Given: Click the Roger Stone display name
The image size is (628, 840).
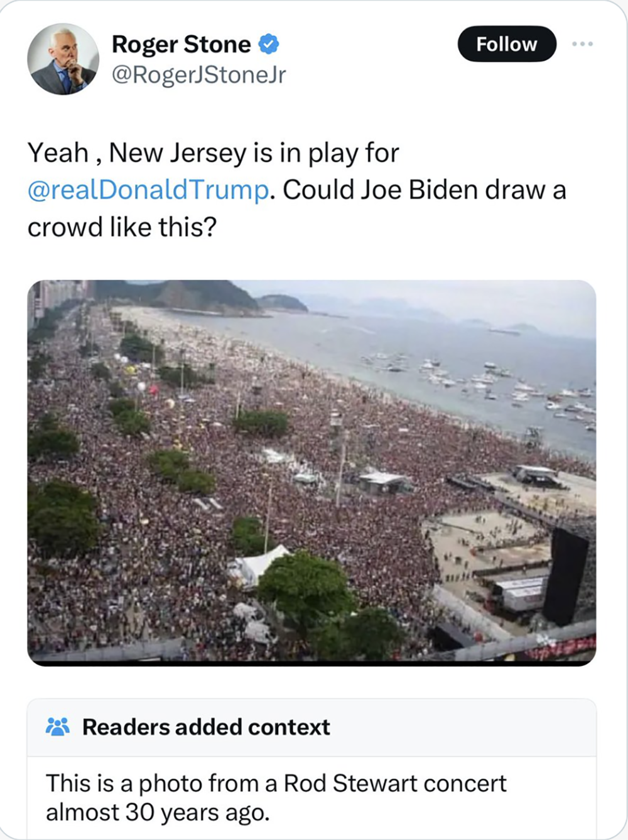Looking at the screenshot, I should [x=181, y=45].
